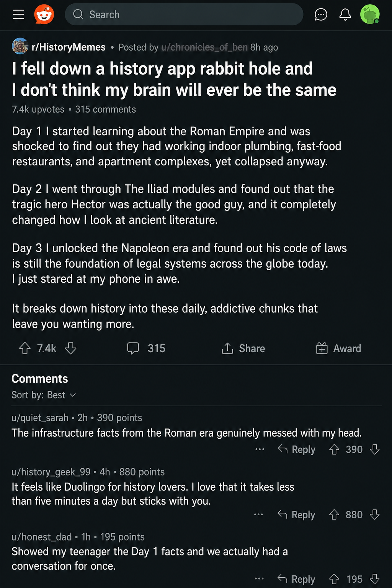Image resolution: width=392 pixels, height=588 pixels.
Task: Open u/history_geek_99's profile
Action: pyautogui.click(x=51, y=472)
